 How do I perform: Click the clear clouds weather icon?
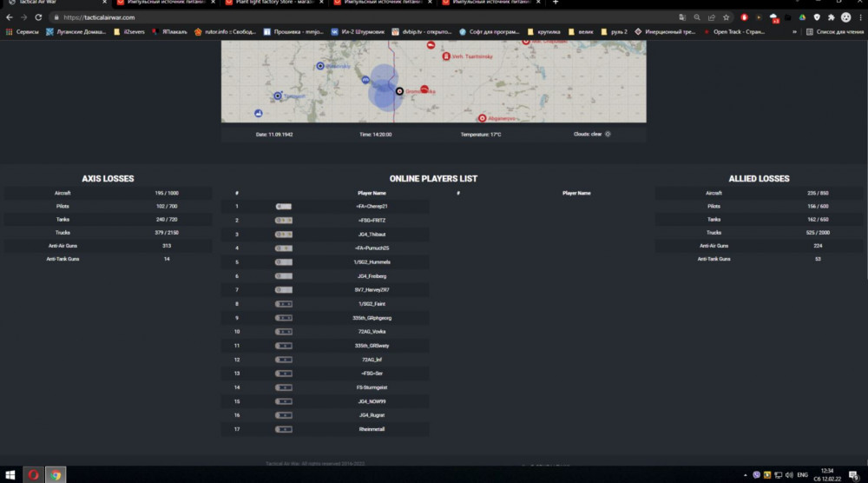(608, 134)
